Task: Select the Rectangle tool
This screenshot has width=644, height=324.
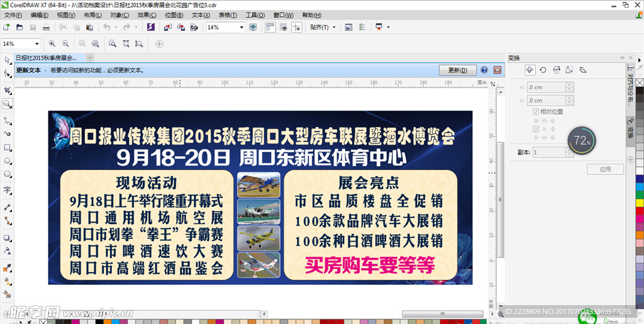Action: (7, 147)
